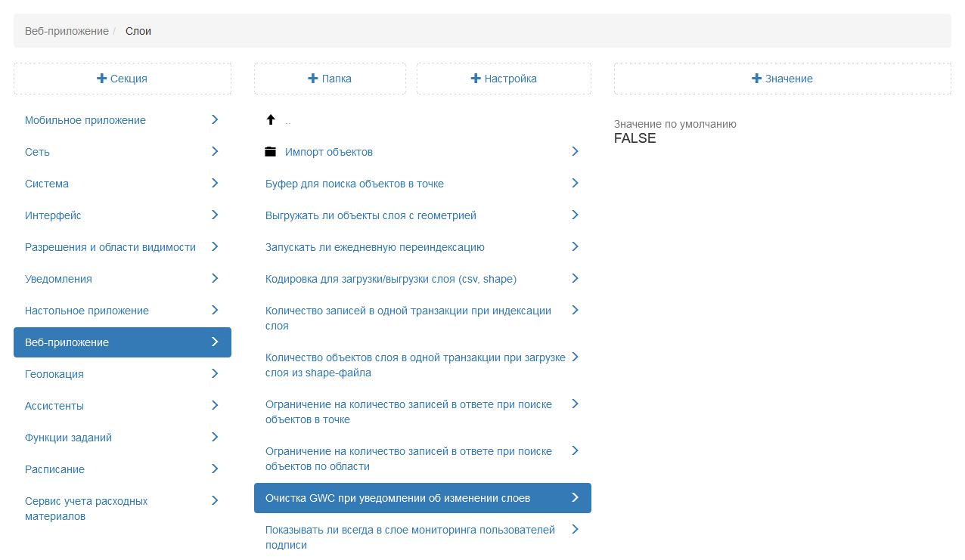Select Уведомления section
This screenshot has height=560, width=965.
coord(58,279)
